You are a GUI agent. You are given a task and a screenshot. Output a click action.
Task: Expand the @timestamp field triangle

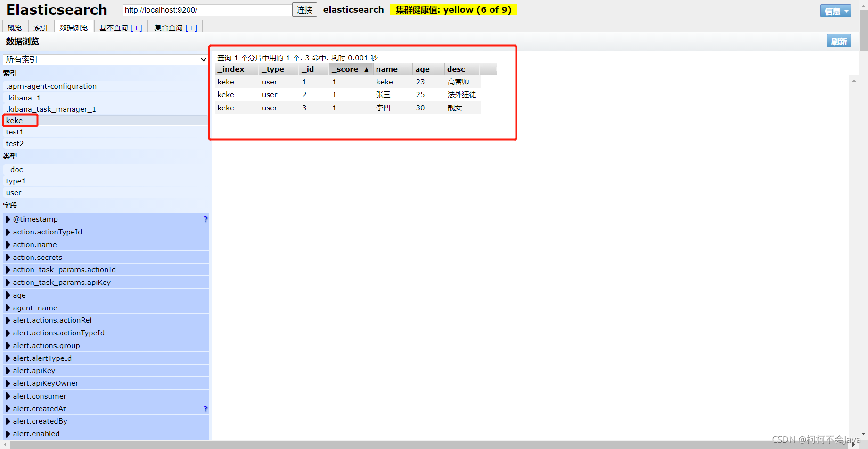click(8, 219)
